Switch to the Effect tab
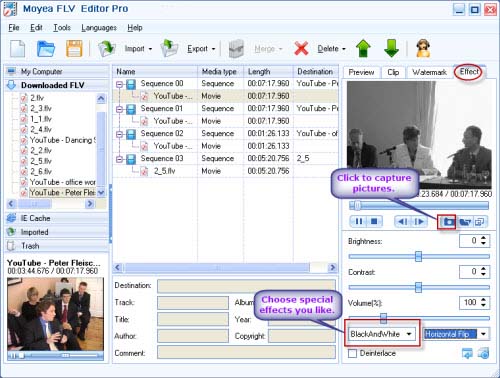The width and height of the screenshot is (500, 378). [x=469, y=72]
